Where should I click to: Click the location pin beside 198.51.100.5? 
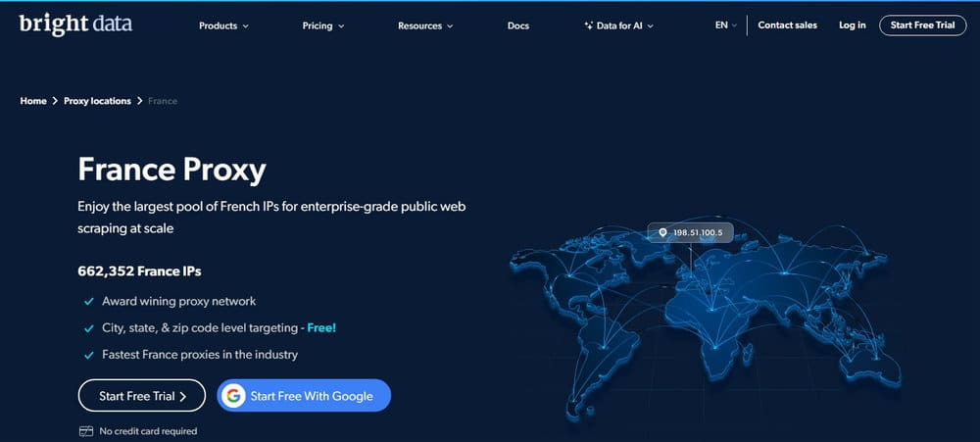click(662, 232)
